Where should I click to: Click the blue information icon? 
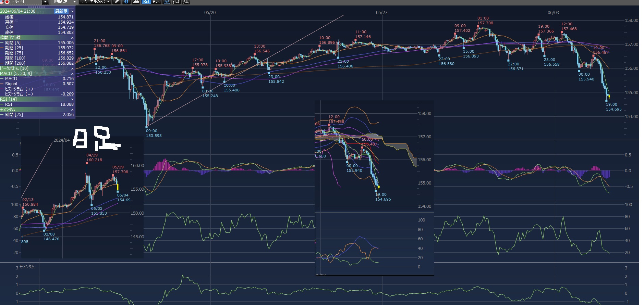click(x=126, y=2)
